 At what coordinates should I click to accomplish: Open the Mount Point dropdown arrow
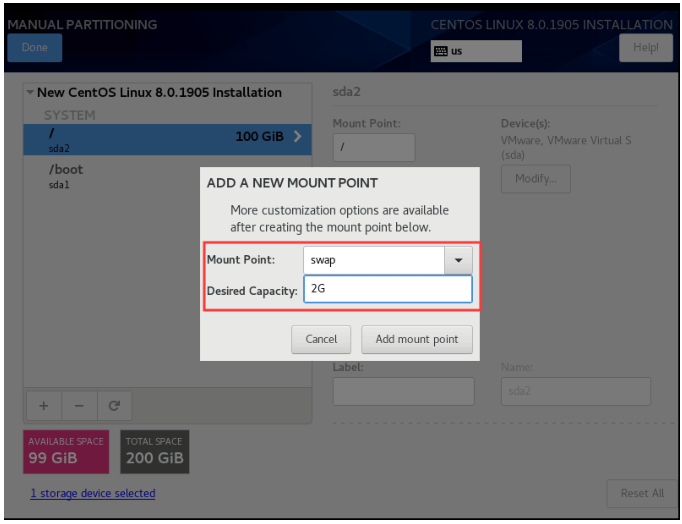(x=458, y=260)
